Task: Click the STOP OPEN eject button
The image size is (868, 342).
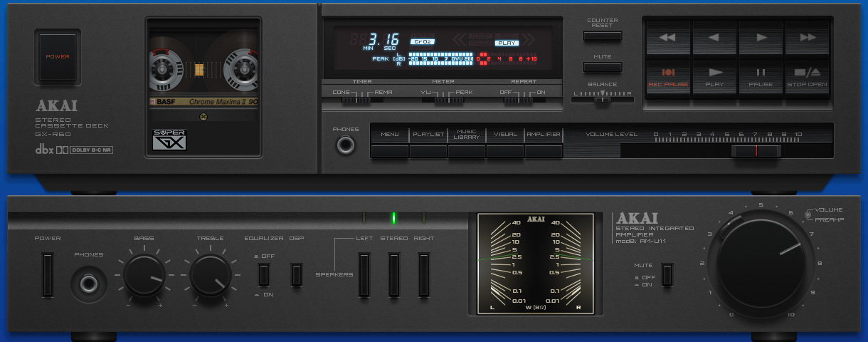Action: (808, 77)
